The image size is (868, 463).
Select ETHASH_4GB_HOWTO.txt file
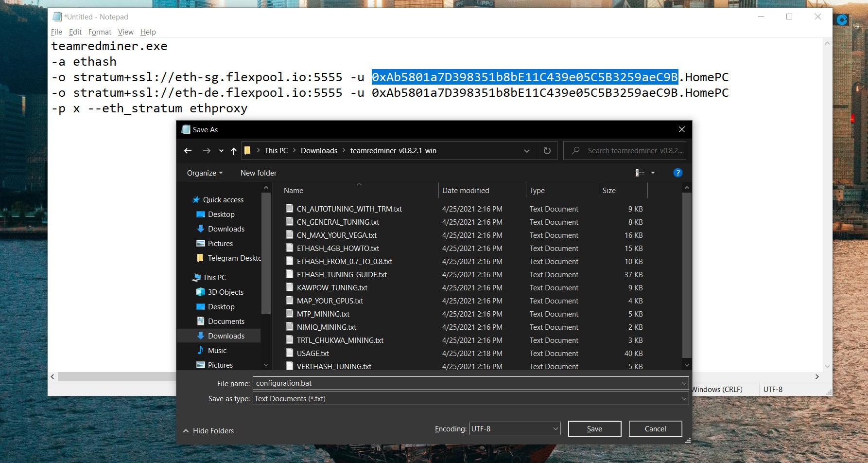click(338, 249)
